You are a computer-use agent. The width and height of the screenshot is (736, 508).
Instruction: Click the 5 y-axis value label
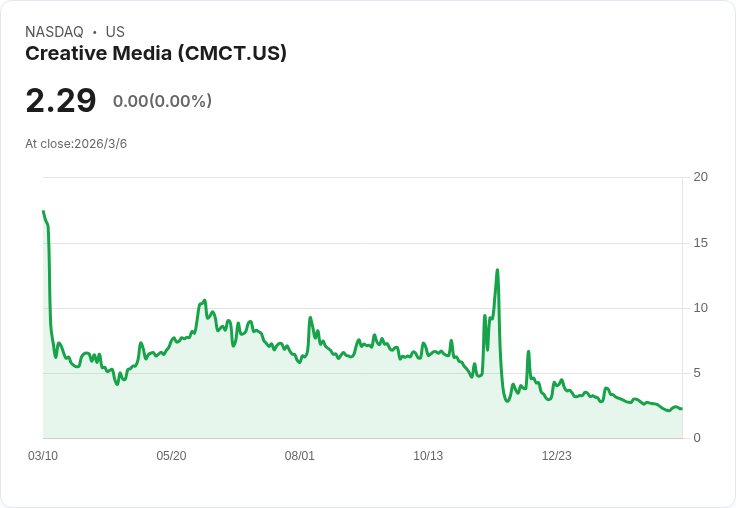click(697, 373)
